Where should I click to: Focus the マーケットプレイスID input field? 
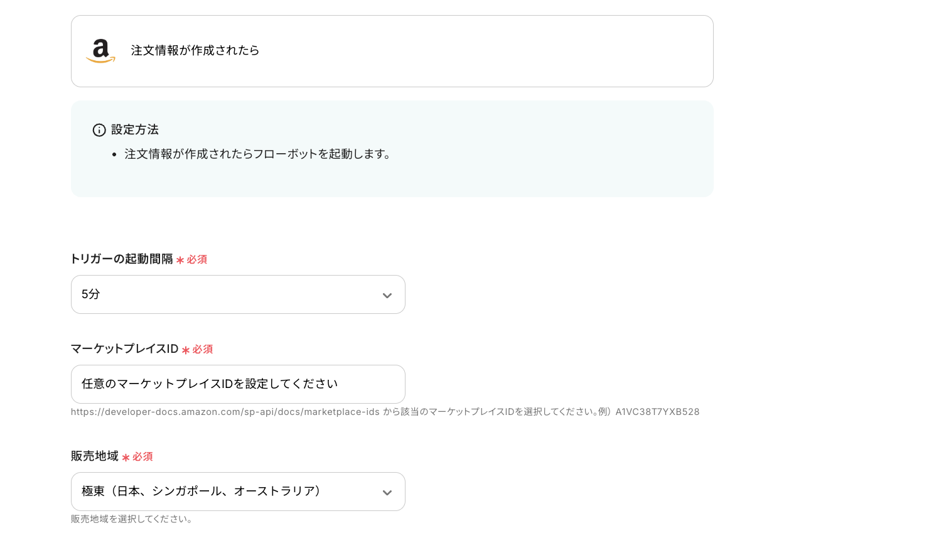[237, 384]
